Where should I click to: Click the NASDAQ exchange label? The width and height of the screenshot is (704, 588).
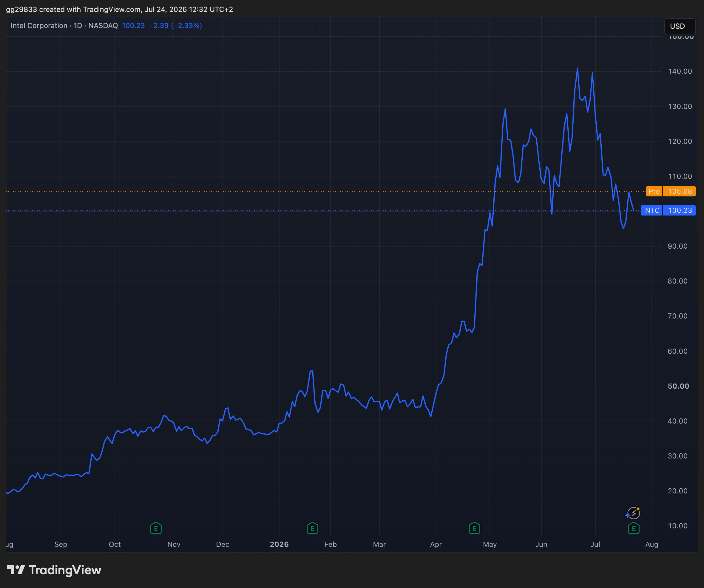(103, 25)
